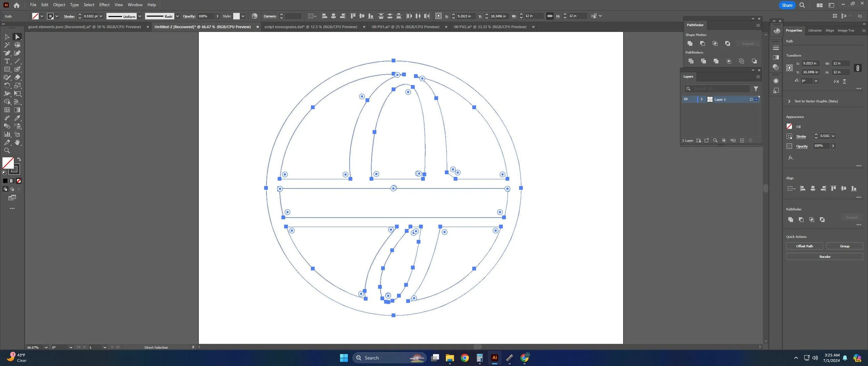Select the Rotate tool

[7, 85]
